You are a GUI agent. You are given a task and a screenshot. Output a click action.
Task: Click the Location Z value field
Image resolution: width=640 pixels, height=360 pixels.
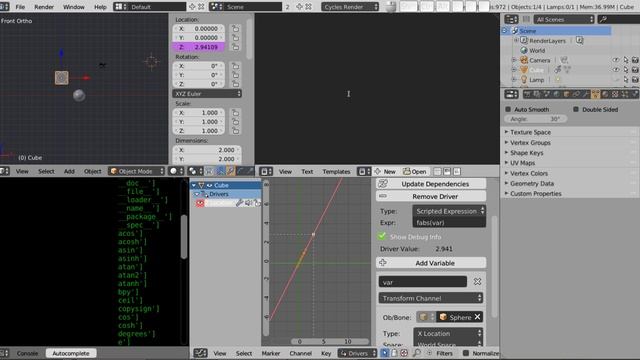[x=198, y=47]
